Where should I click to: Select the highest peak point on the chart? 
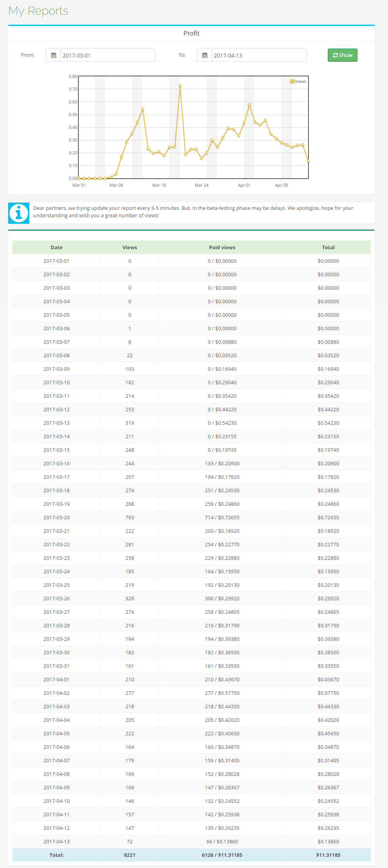pos(180,86)
